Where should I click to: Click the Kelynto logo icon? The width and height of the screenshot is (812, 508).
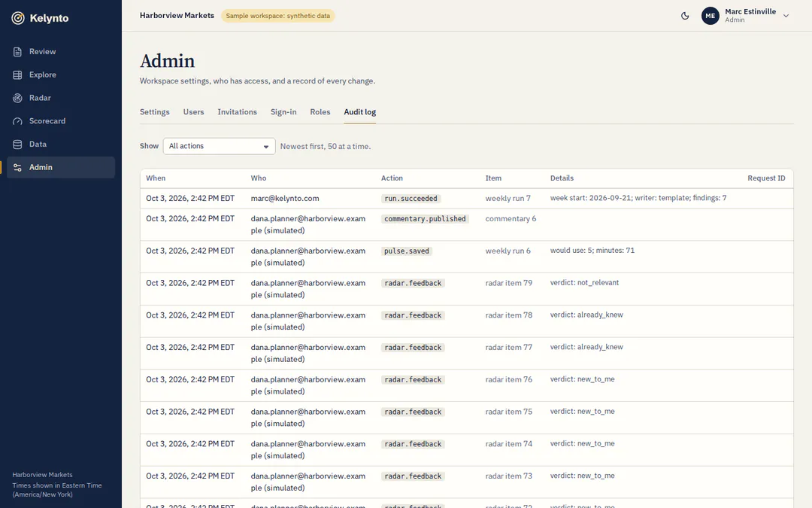(18, 18)
